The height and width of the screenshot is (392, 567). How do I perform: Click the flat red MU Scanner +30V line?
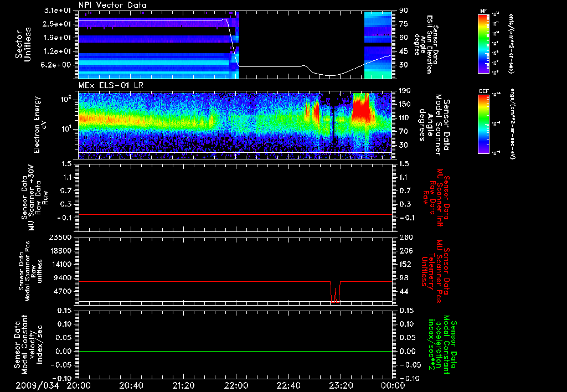click(x=235, y=214)
